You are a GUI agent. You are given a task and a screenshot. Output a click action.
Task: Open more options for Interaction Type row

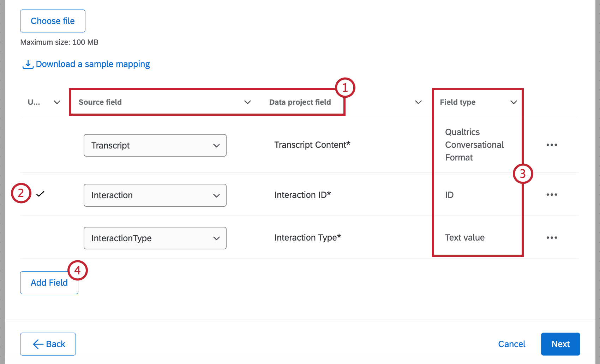coord(551,238)
